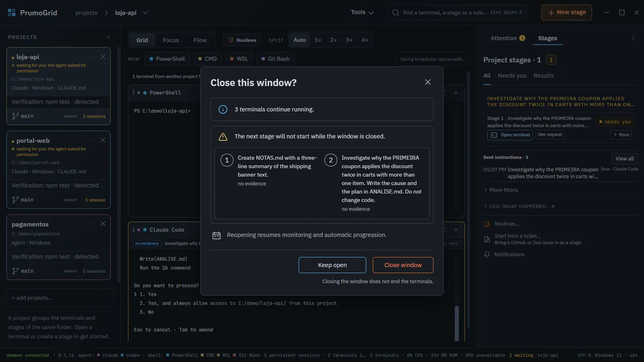The width and height of the screenshot is (644, 362).
Task: Click the PrumoGrid logo icon
Action: (12, 12)
